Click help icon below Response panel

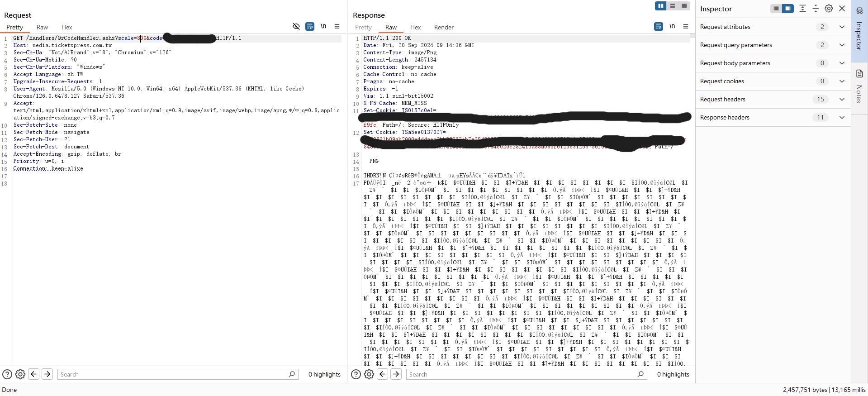tap(356, 374)
